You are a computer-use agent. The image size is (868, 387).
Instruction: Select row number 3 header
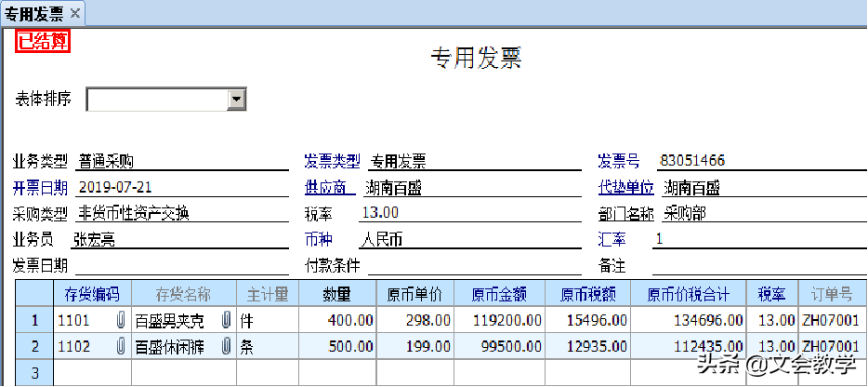click(34, 373)
